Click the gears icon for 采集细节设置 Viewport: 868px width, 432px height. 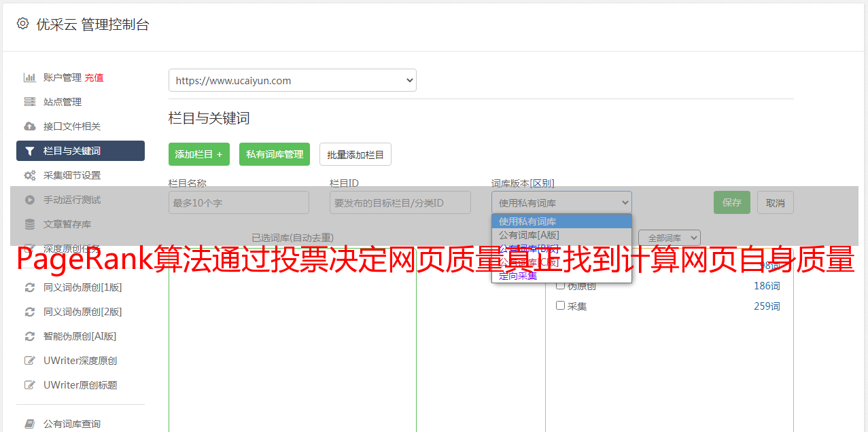[x=30, y=175]
